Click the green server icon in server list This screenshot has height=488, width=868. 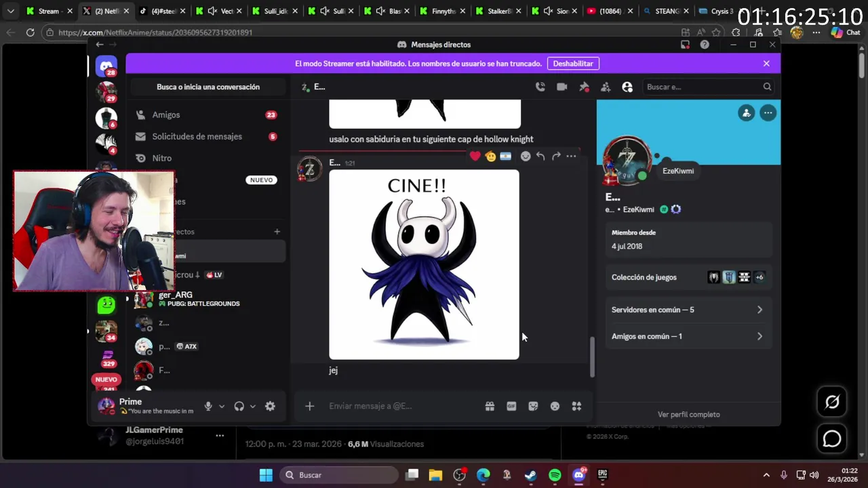106,305
